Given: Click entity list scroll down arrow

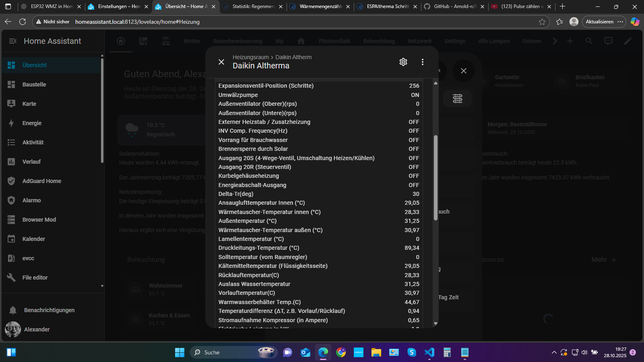Looking at the screenshot, I should click(x=436, y=323).
